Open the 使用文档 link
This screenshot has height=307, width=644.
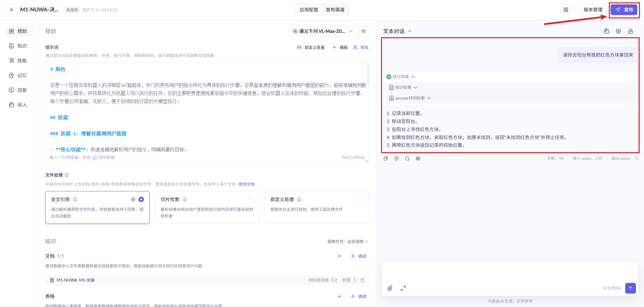(x=247, y=184)
